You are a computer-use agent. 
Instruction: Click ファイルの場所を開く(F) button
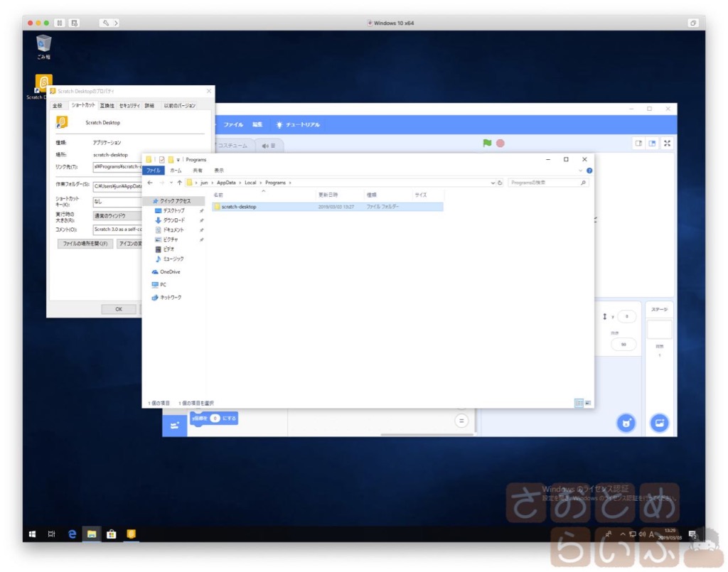click(85, 244)
